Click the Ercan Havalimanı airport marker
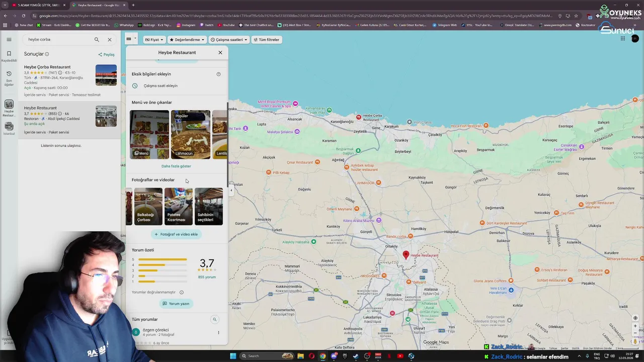644x362 pixels. pos(511,290)
